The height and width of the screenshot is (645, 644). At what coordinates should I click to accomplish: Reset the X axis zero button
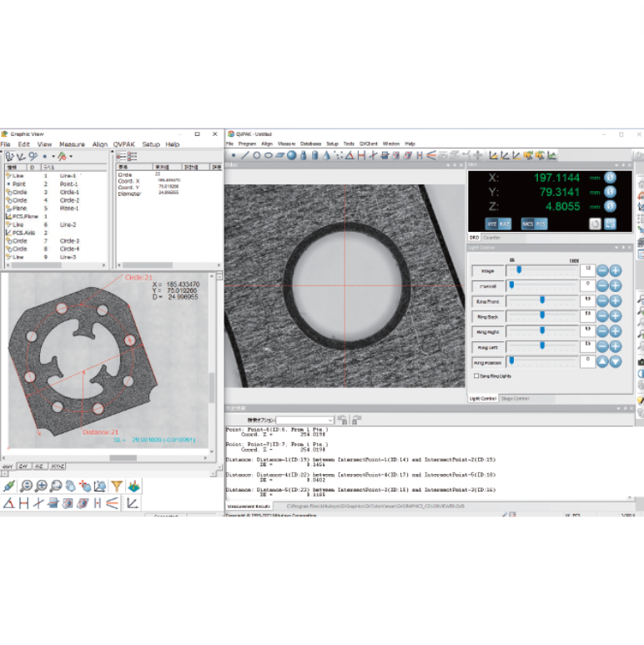[x=610, y=178]
